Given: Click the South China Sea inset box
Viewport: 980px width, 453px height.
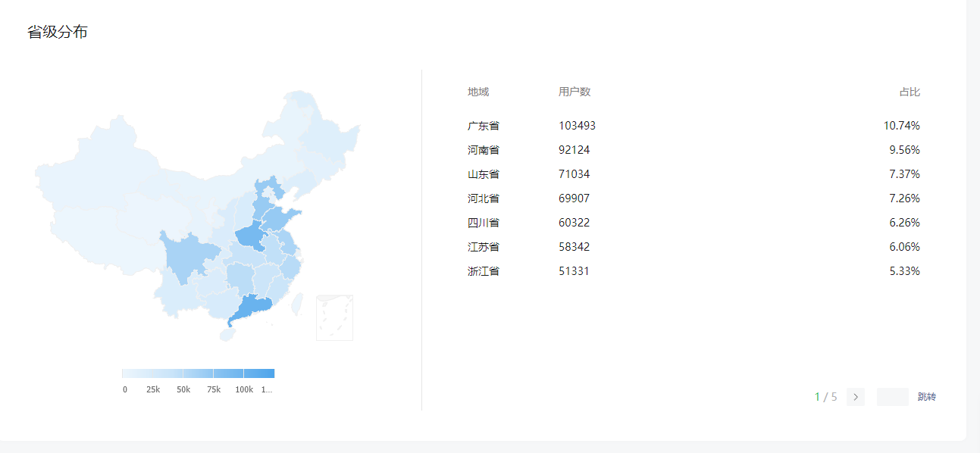Looking at the screenshot, I should [x=334, y=318].
